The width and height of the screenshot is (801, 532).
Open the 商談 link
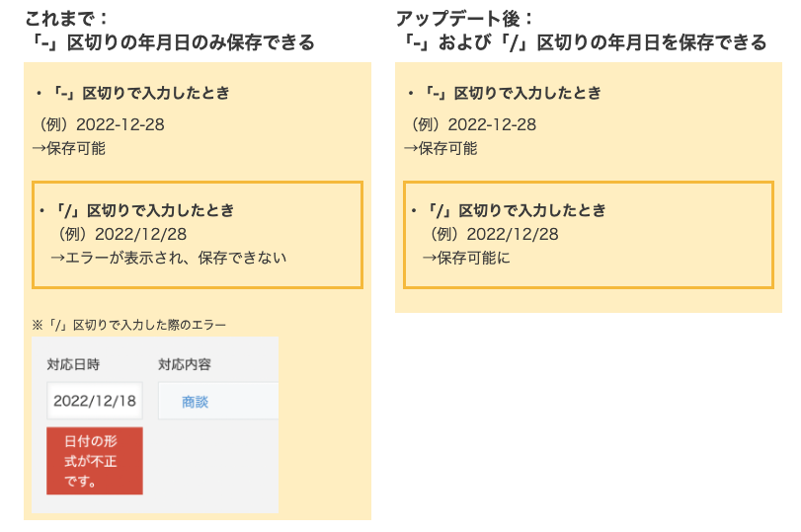195,403
